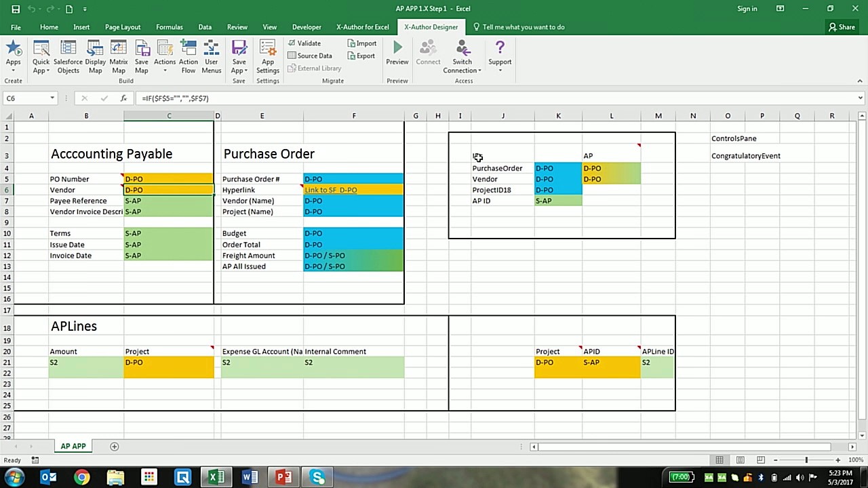Open Customize Quick Access Toolbar dropdown
The height and width of the screenshot is (488, 868).
pyautogui.click(x=85, y=9)
